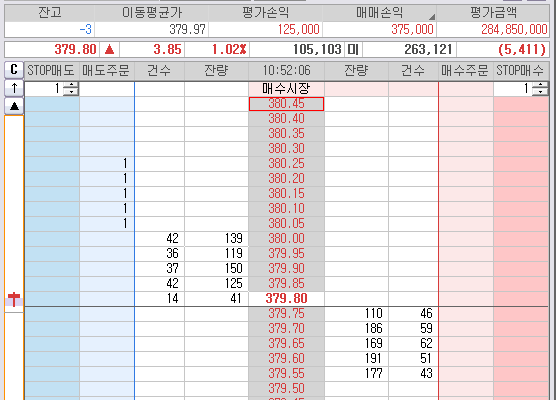Viewport: 556px width, 400px height.
Task: Select price 379.95 in the ladder
Action: (x=286, y=254)
